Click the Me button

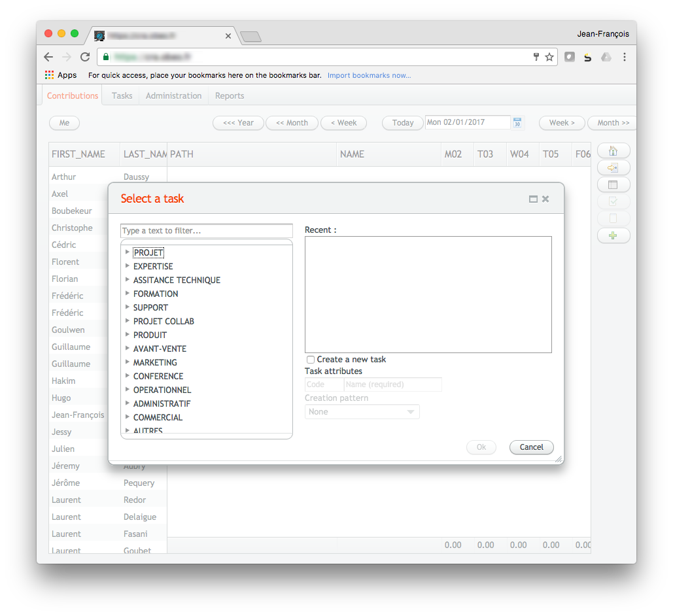pyautogui.click(x=64, y=123)
